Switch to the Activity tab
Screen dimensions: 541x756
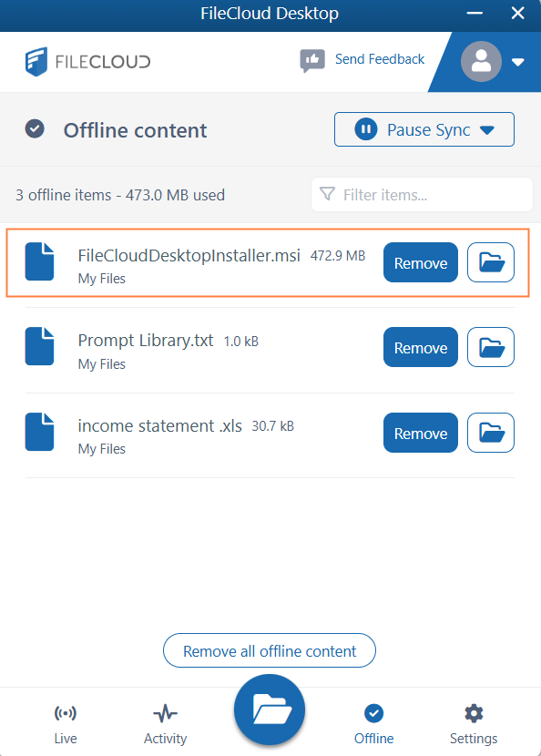pyautogui.click(x=166, y=724)
